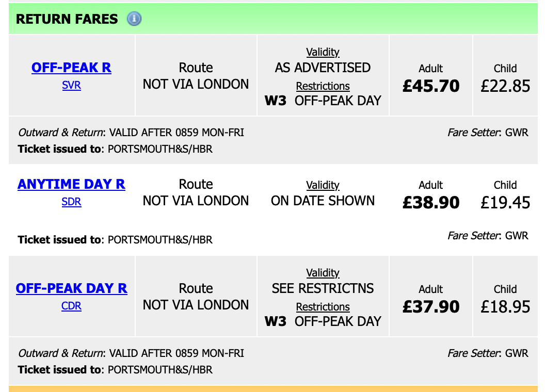Click W3 restriction code in Off-Peak Day R row

click(275, 321)
